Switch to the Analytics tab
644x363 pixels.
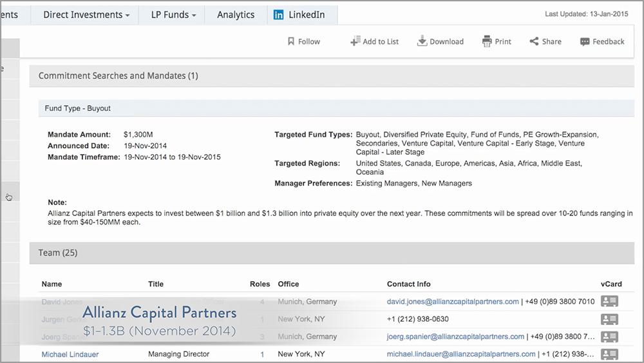point(236,15)
